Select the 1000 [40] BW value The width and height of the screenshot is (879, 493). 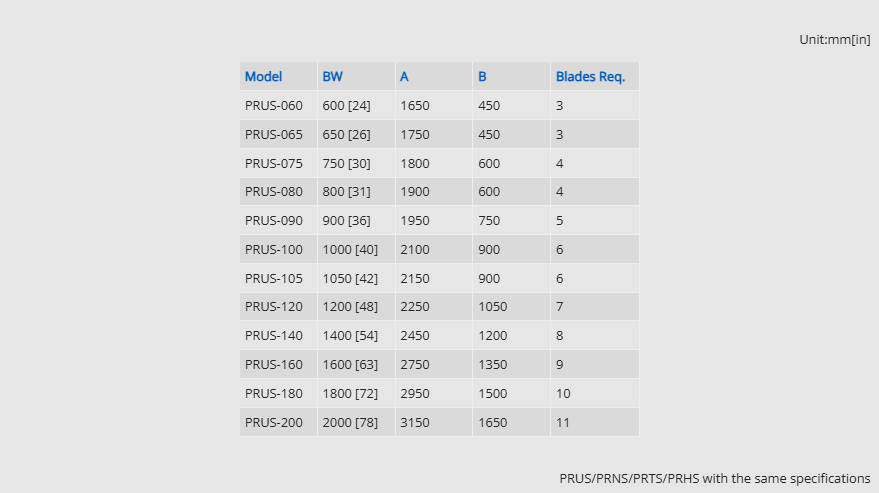coord(350,249)
